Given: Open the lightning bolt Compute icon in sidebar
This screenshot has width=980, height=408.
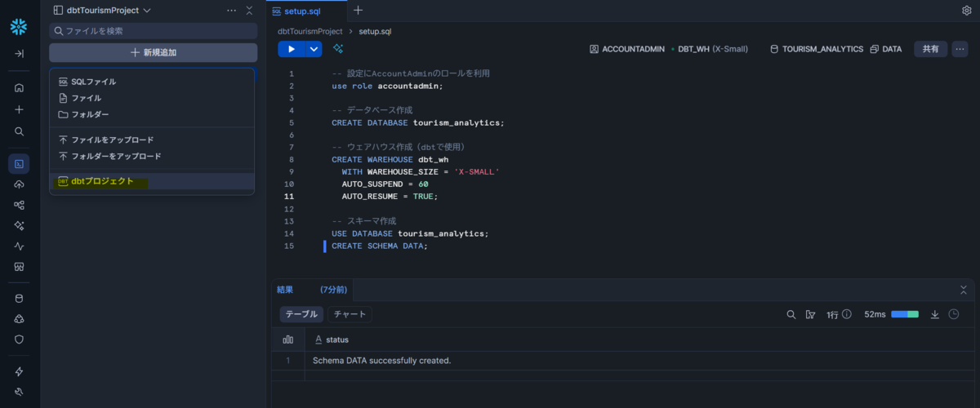Looking at the screenshot, I should pyautogui.click(x=19, y=371).
